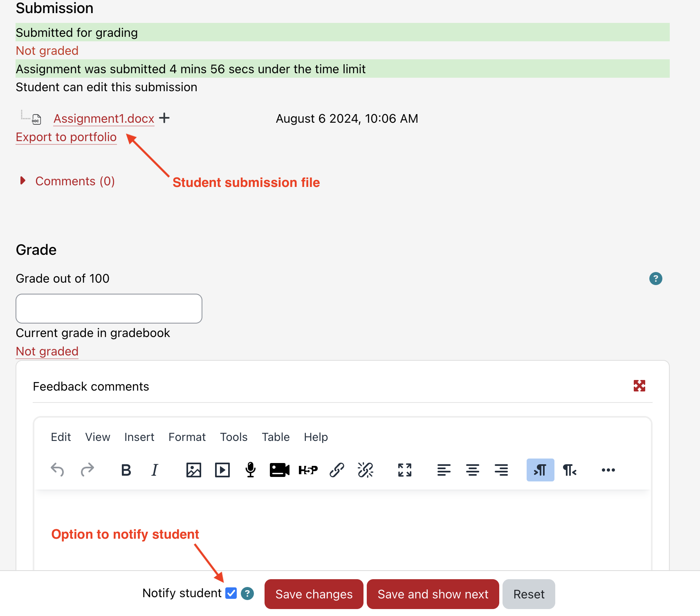Click the insert link icon
This screenshot has height=616, width=700.
[x=337, y=470]
